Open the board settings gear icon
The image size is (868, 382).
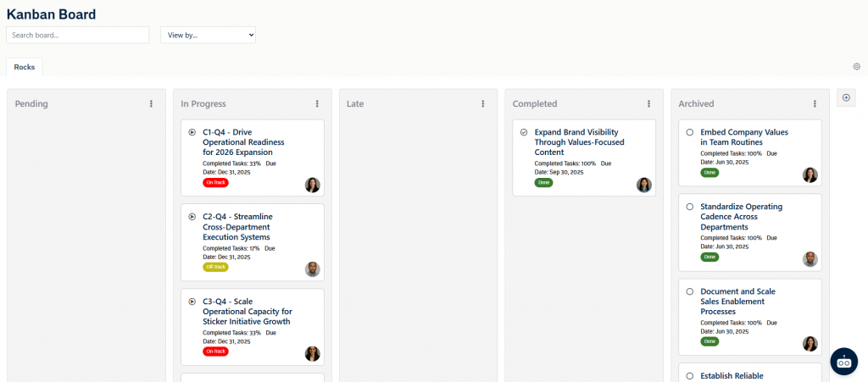point(856,67)
